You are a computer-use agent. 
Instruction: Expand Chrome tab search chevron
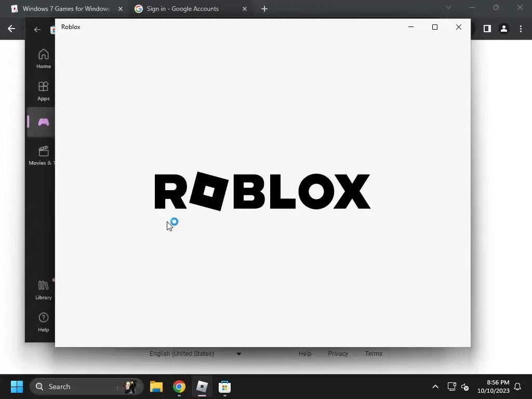[x=448, y=7]
